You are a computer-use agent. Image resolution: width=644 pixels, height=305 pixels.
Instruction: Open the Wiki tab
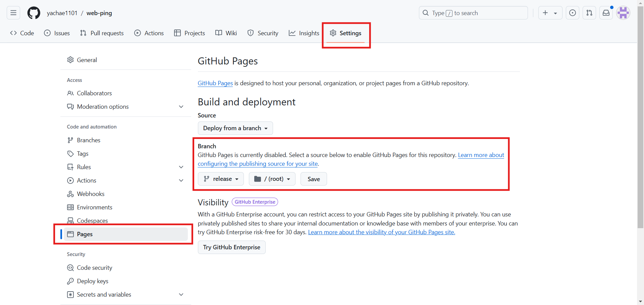point(226,33)
